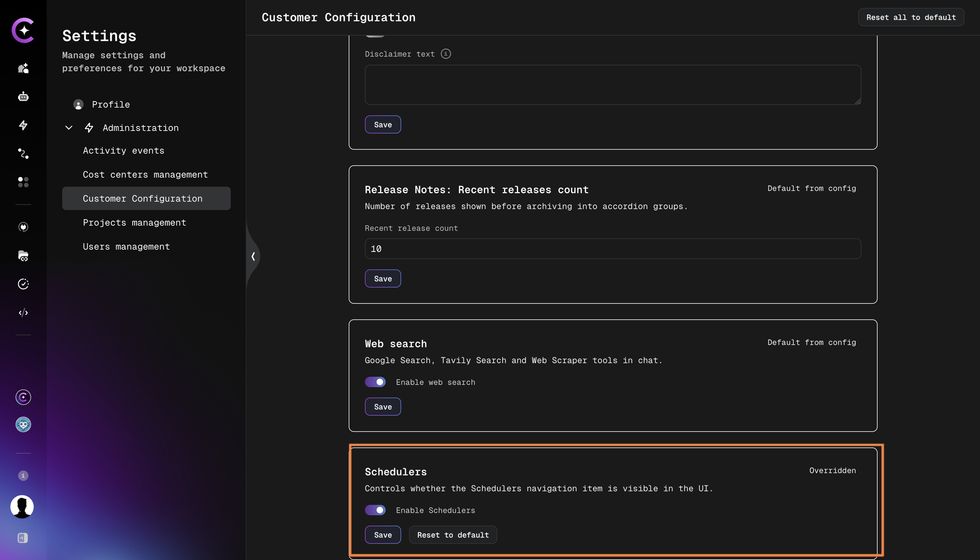The width and height of the screenshot is (980, 560).
Task: Click the four-dots applications icon
Action: 23,182
